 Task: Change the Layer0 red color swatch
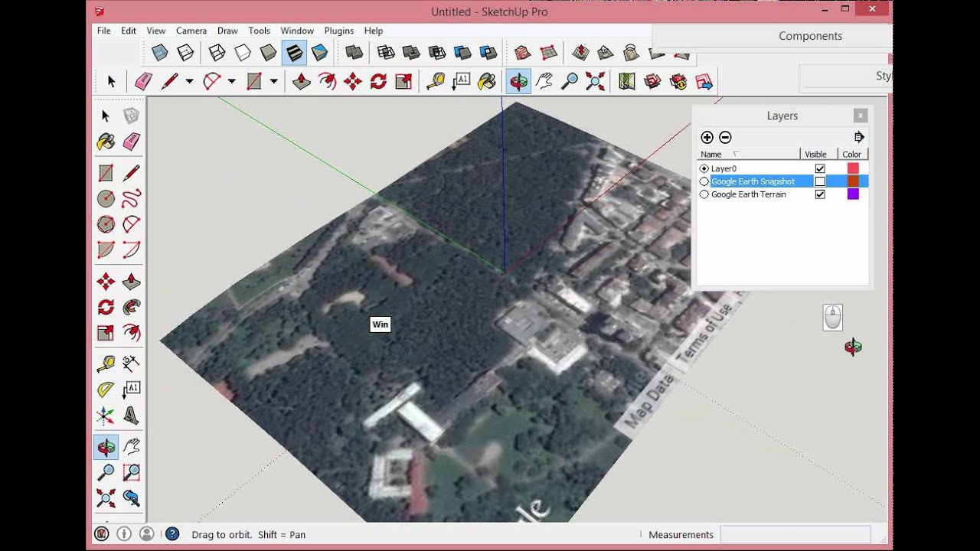(853, 168)
